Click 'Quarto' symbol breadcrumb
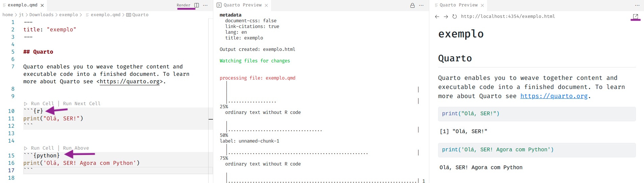This screenshot has width=644, height=183. 140,15
